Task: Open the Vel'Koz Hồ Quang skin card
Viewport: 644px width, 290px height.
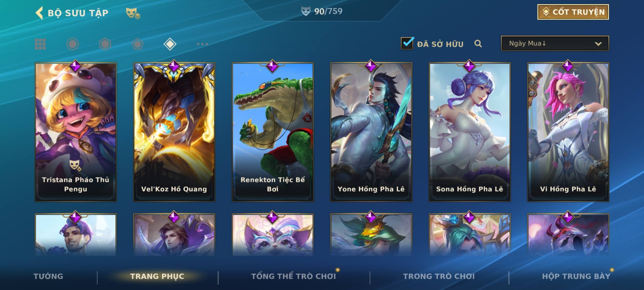Action: 174,132
